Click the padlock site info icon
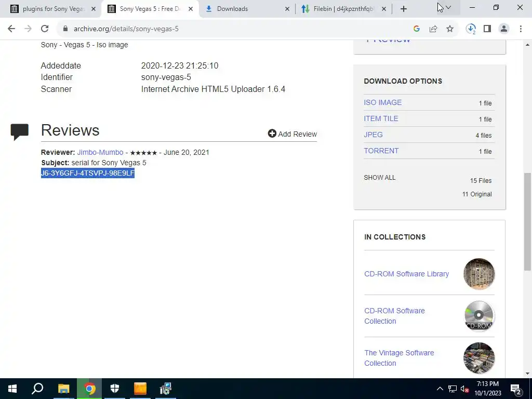The image size is (532, 399). tap(65, 29)
